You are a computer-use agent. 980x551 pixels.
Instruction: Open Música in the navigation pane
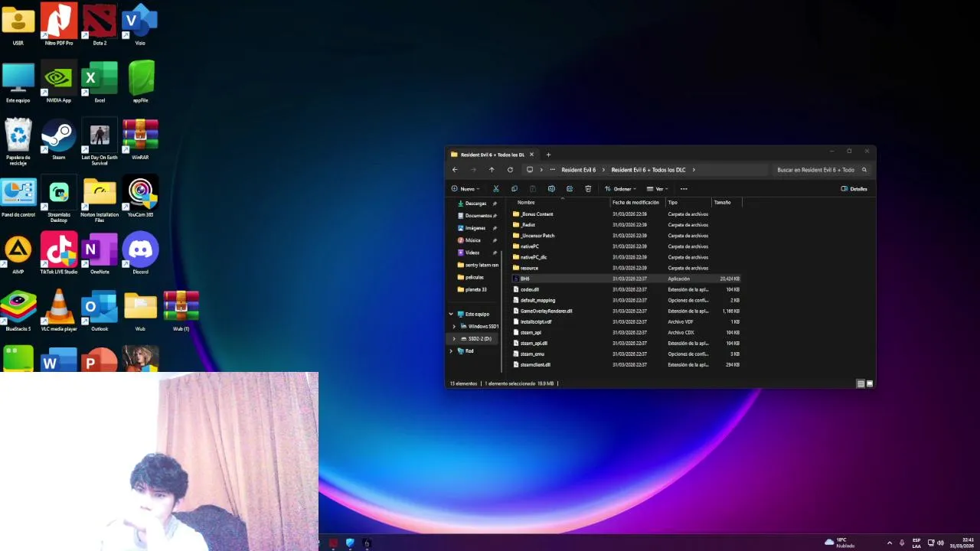click(473, 240)
